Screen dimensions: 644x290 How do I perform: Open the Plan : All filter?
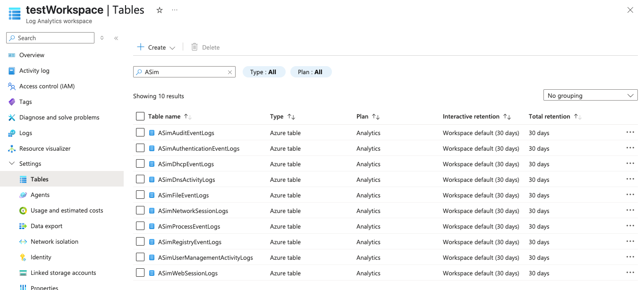[311, 72]
